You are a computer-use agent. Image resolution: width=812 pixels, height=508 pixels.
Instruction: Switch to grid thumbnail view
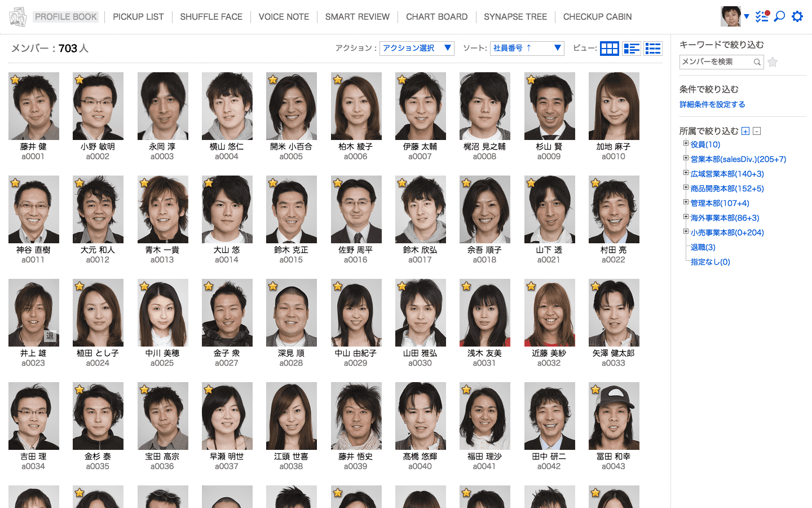[x=610, y=49]
